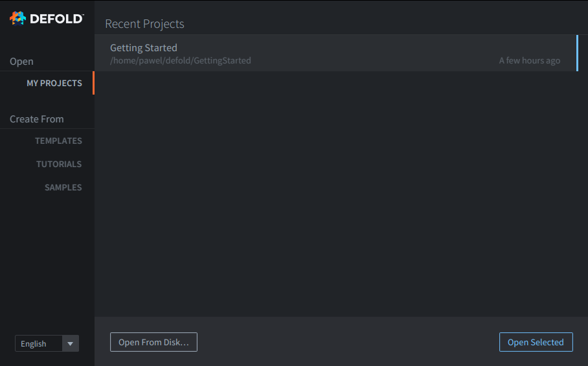Click Open From Disk… button
The width and height of the screenshot is (588, 366).
153,342
